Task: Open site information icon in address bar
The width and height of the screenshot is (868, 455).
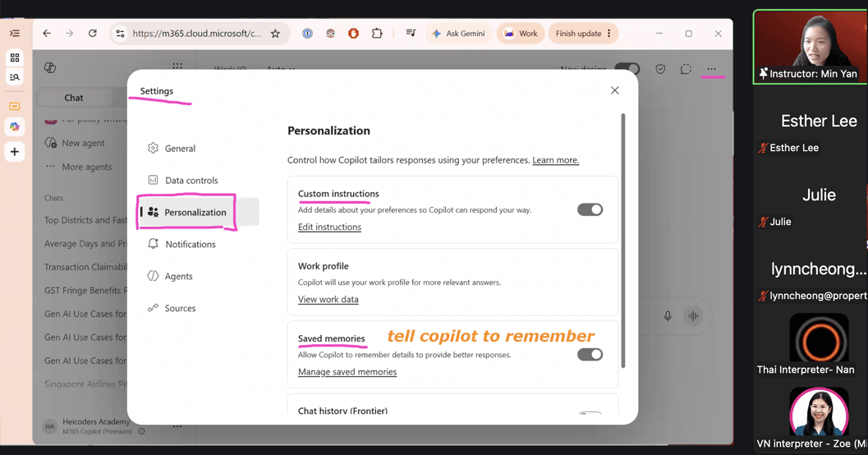Action: click(120, 34)
